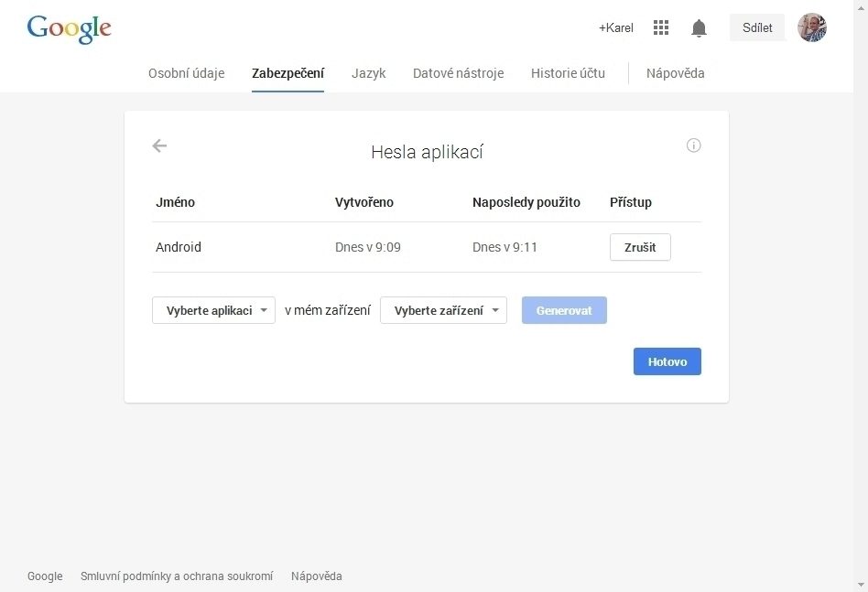Open the info icon beside Hesla aplikací
Image resolution: width=868 pixels, height=592 pixels.
(694, 145)
